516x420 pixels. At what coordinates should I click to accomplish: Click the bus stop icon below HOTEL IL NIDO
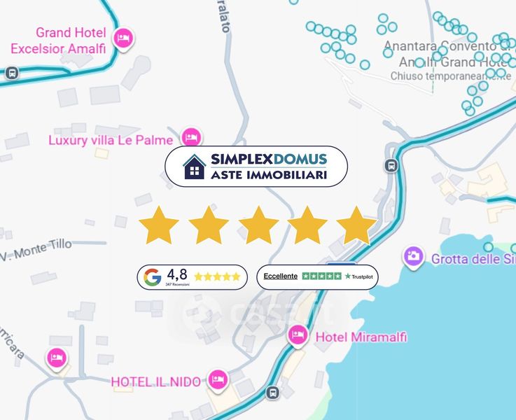tap(272, 393)
